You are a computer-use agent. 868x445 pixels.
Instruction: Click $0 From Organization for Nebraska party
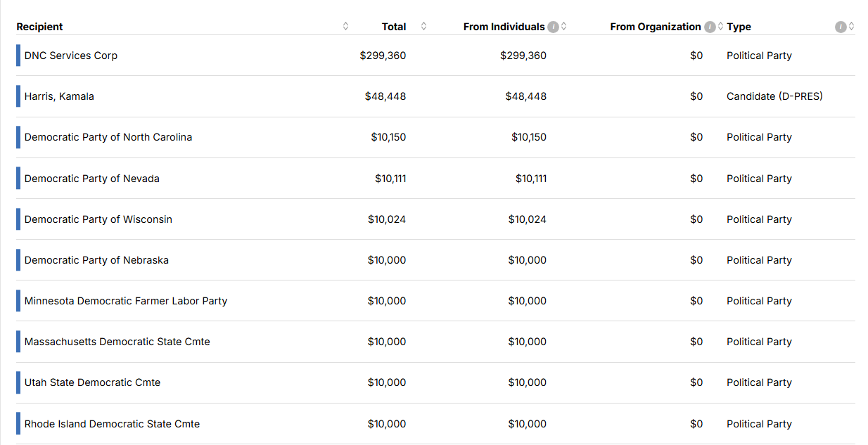(696, 260)
